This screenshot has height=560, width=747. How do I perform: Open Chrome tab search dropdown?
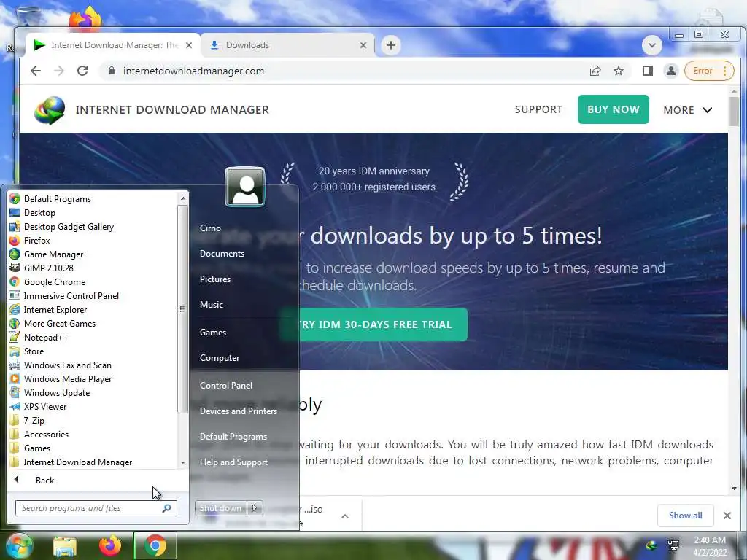click(651, 45)
